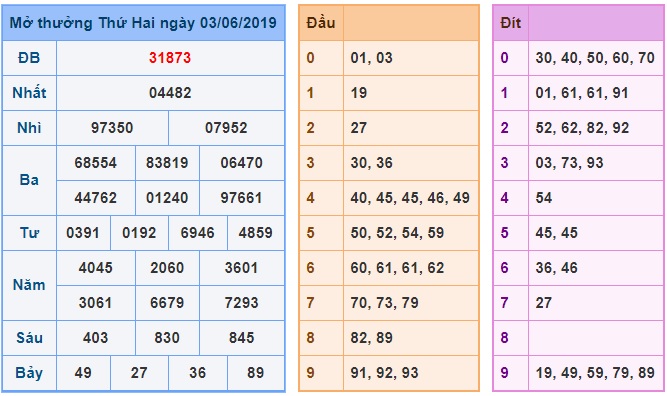This screenshot has height=396, width=667.
Task: Select the Tư prize number 6946
Action: pos(197,233)
